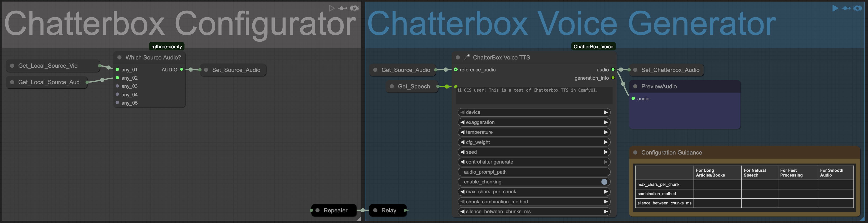Screen dimensions: 868x223
Task: Collapse the Get_Local_Source_Vid node via its dot
Action: click(x=12, y=66)
